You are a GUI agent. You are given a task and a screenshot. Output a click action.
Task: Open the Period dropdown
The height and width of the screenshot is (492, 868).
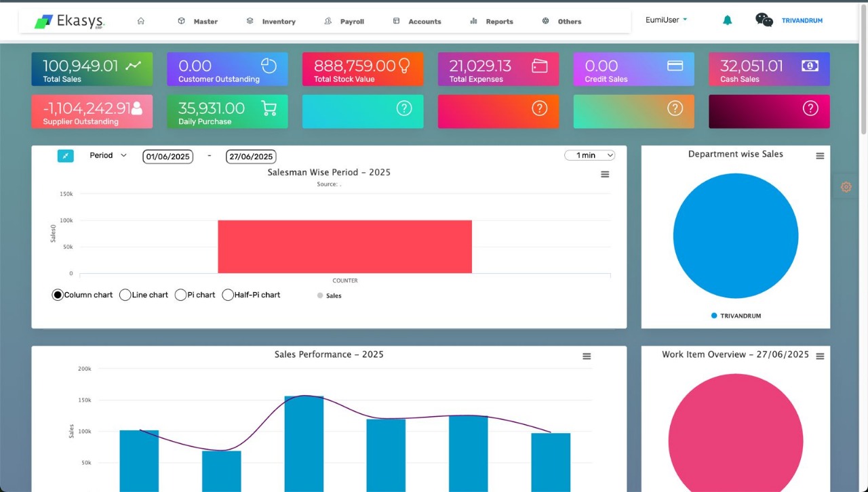pyautogui.click(x=108, y=155)
